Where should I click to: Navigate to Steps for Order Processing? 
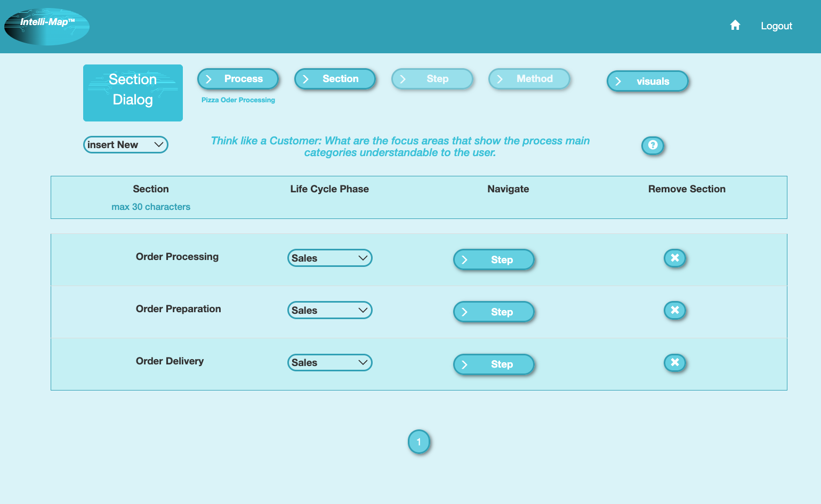coord(493,259)
